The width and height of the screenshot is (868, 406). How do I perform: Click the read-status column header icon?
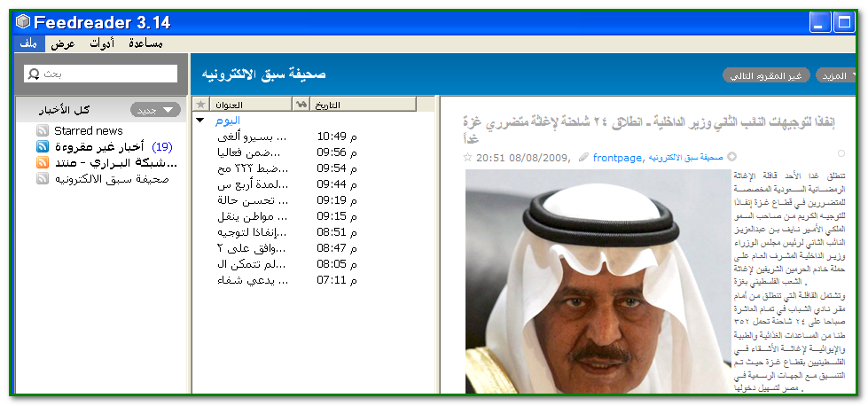coord(301,104)
